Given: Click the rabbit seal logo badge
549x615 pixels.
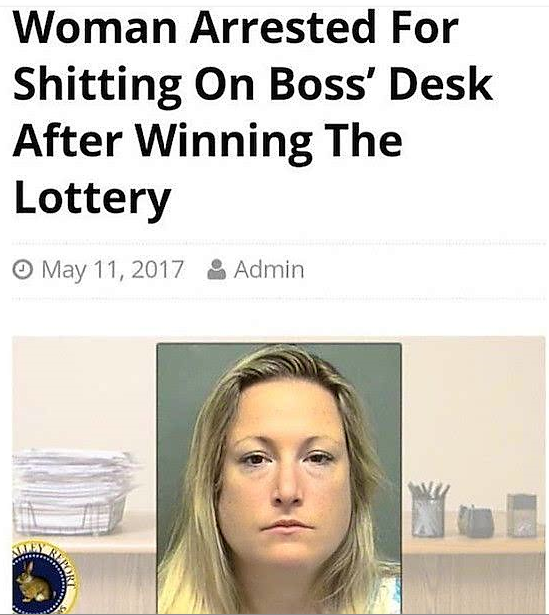Looking at the screenshot, I should (41, 579).
